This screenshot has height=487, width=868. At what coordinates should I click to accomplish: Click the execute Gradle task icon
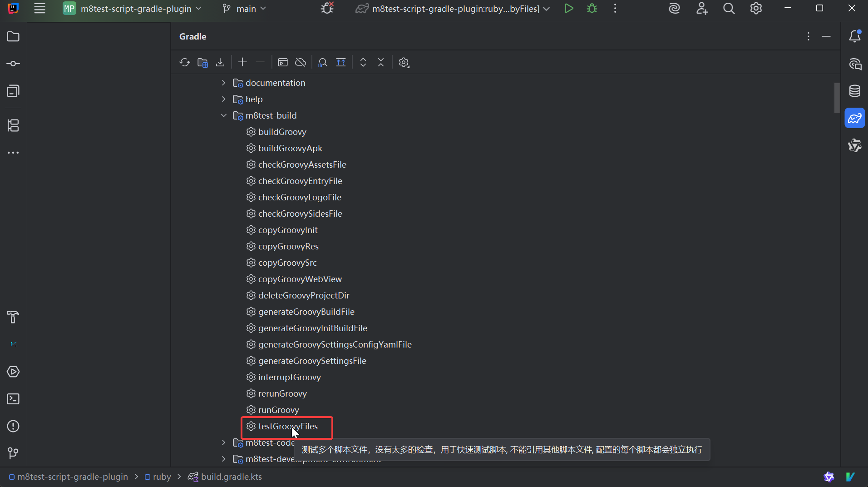tap(283, 62)
